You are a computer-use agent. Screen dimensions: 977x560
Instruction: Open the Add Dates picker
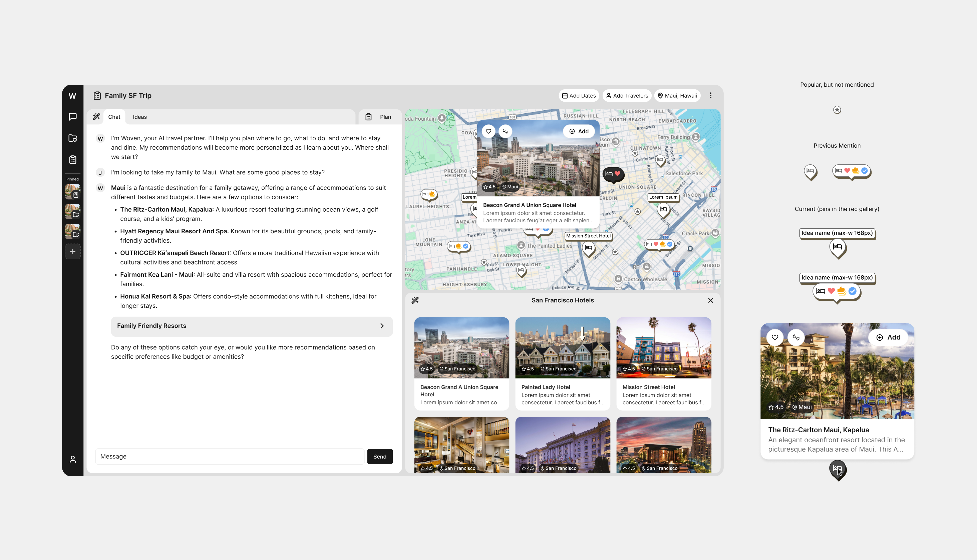click(x=579, y=96)
